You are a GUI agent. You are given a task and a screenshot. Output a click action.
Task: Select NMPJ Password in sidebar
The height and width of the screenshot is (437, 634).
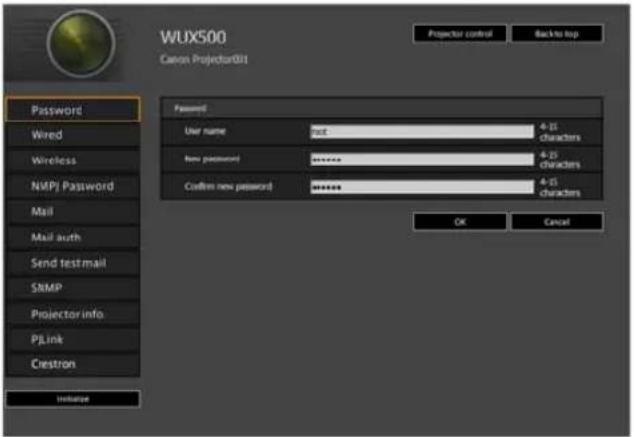[x=73, y=186]
